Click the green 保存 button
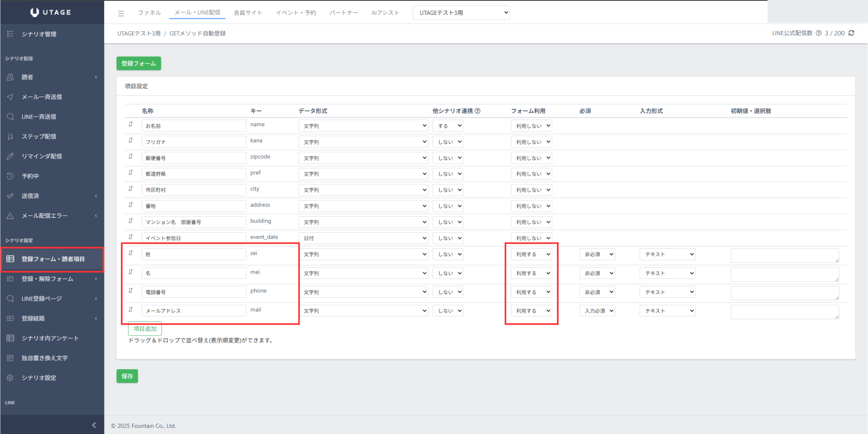 tap(127, 376)
